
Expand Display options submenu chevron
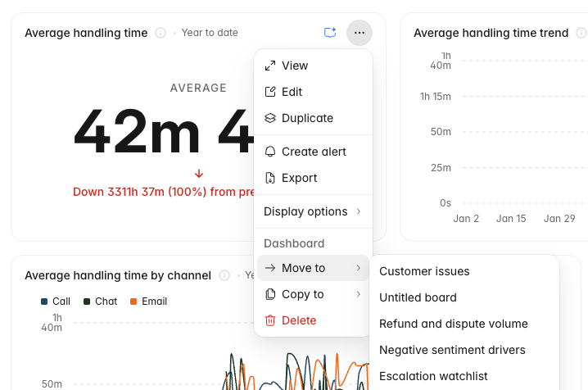359,211
